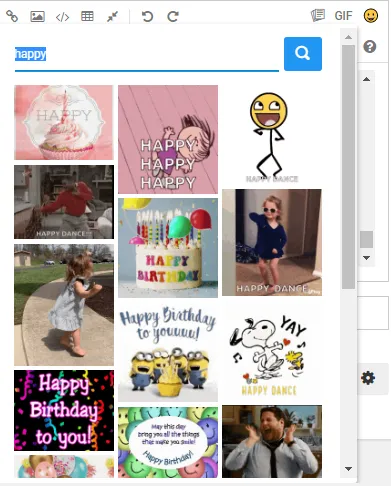
Task: Pick the partially visible balloons GIF
Action: 64,466
